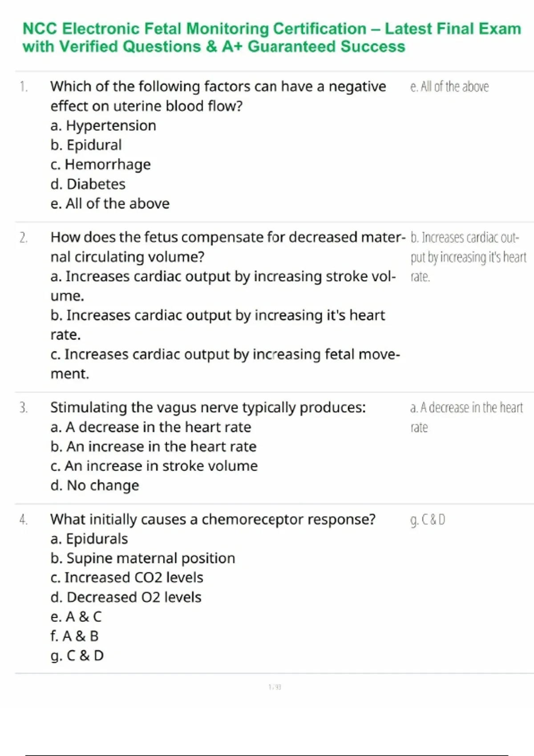Viewport: 534px width, 756px height.
Task: Pick option 'd. Diabetes'
Action: coord(88,184)
